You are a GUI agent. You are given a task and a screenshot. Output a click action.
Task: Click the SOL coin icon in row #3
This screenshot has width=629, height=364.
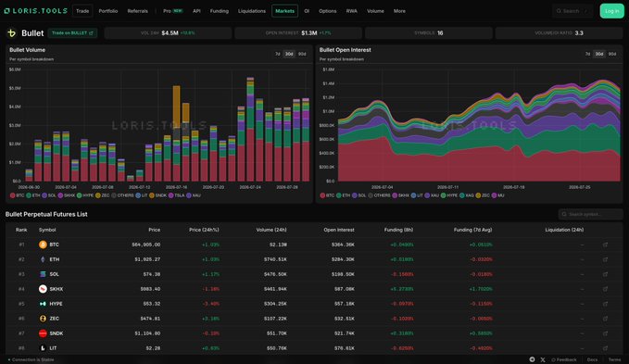click(43, 274)
